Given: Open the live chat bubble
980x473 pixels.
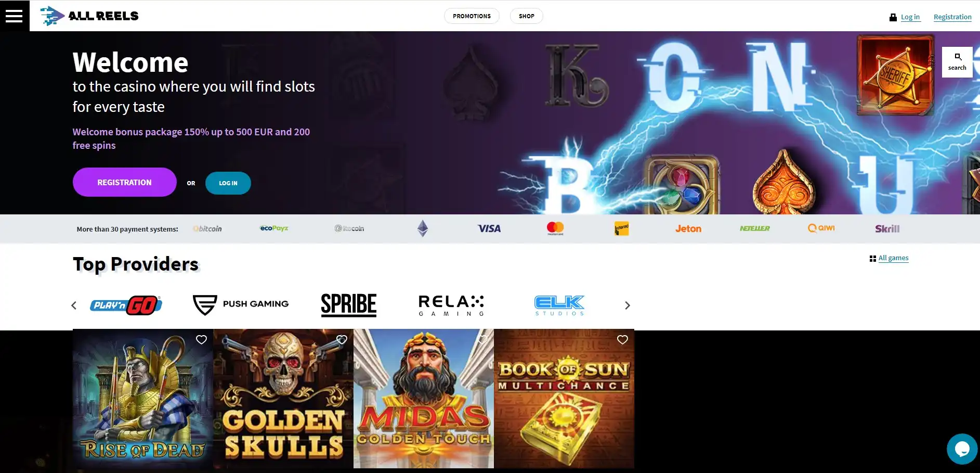Looking at the screenshot, I should [962, 449].
